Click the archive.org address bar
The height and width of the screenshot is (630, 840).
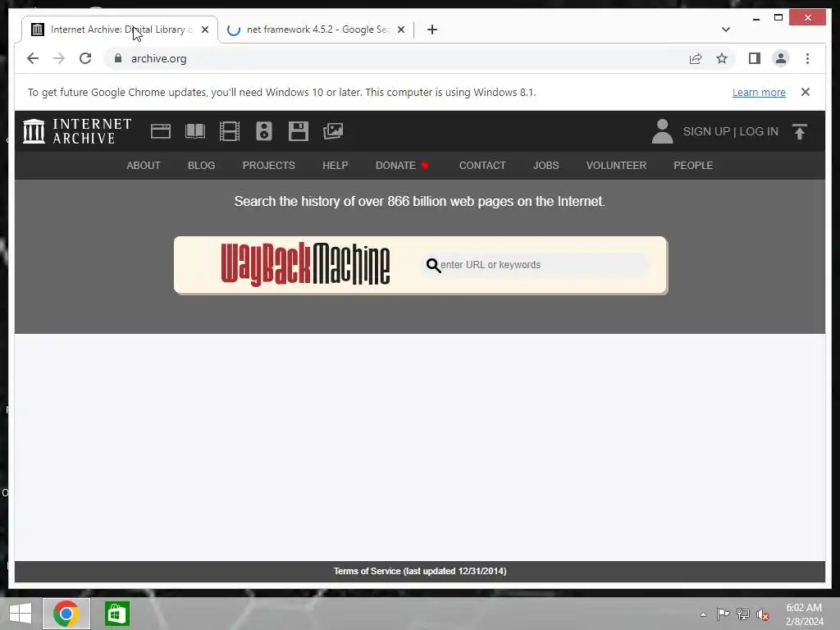396,58
